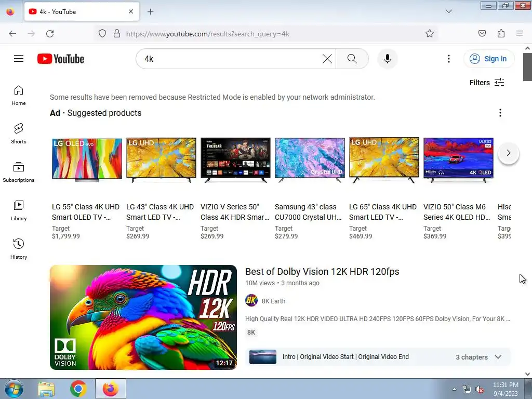The height and width of the screenshot is (399, 532).
Task: Click the magnifier search button
Action: [352, 59]
